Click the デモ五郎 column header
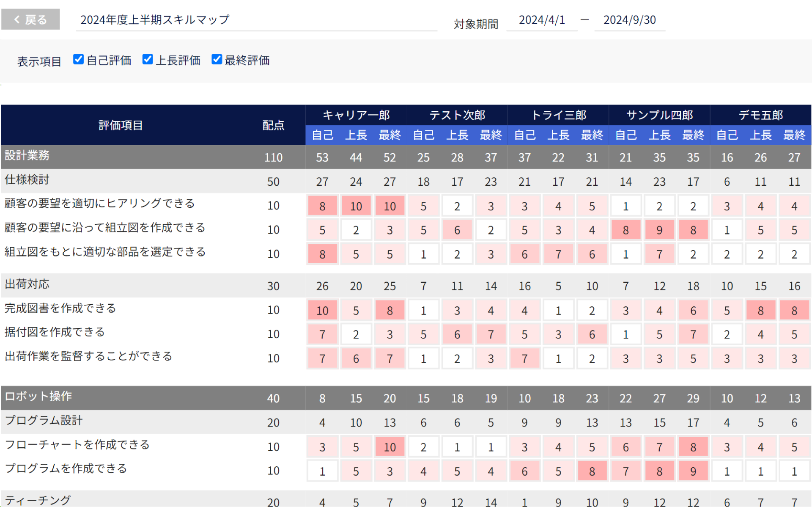The width and height of the screenshot is (812, 507). [x=760, y=115]
